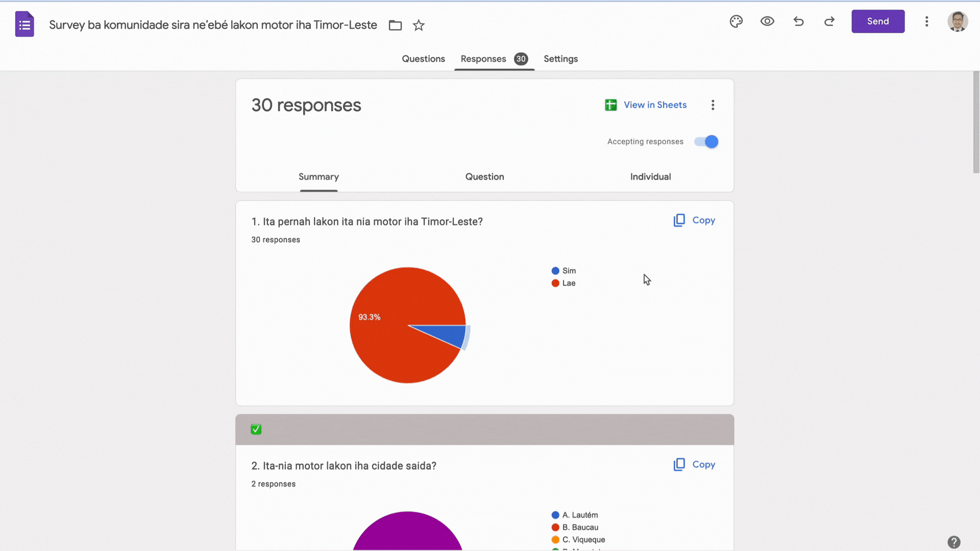Disable the Accepting responses toggle

[705, 141]
